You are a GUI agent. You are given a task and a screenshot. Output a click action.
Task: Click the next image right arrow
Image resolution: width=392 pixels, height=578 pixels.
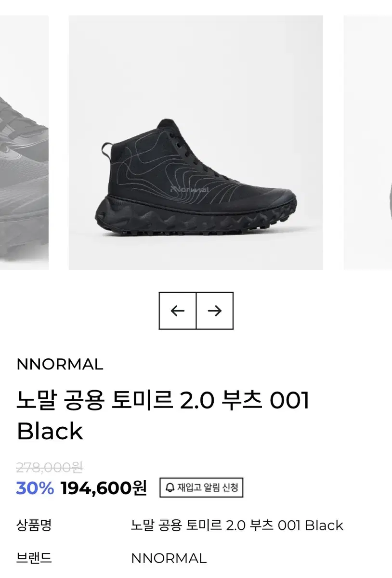click(215, 311)
